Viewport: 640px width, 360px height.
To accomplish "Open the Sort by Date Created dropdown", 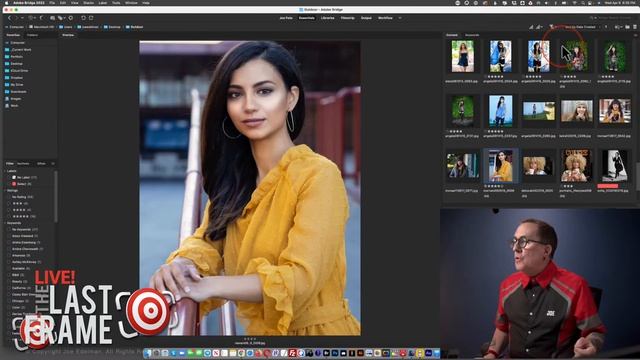I will (580, 27).
